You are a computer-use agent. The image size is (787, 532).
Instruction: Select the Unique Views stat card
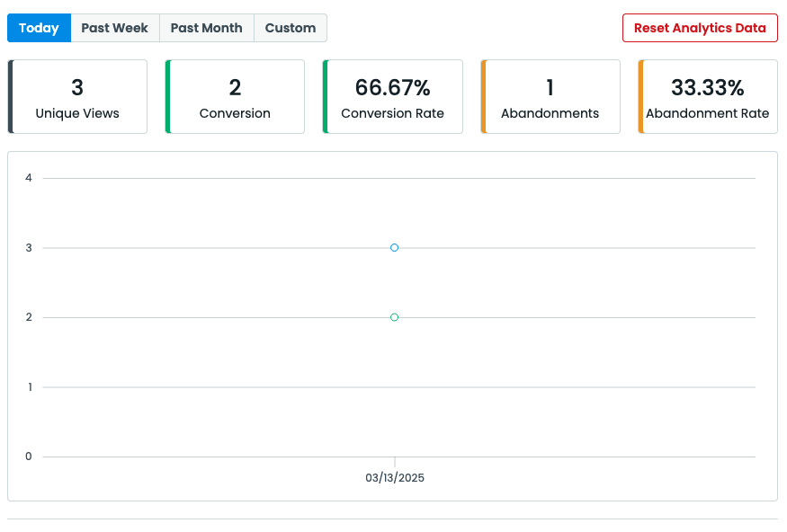[77, 97]
